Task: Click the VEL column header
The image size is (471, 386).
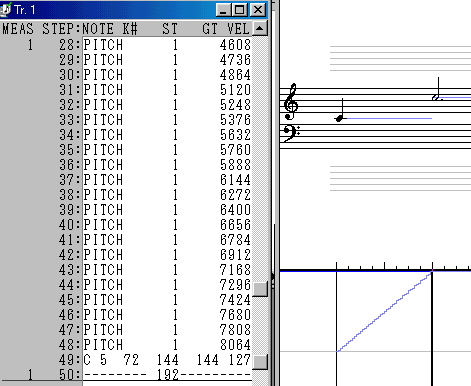Action: pos(238,29)
